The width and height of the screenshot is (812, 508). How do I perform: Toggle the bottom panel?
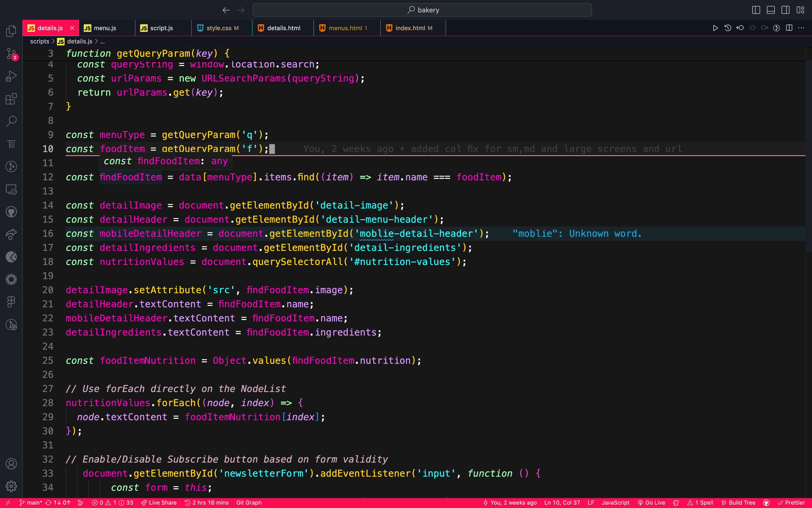[771, 10]
